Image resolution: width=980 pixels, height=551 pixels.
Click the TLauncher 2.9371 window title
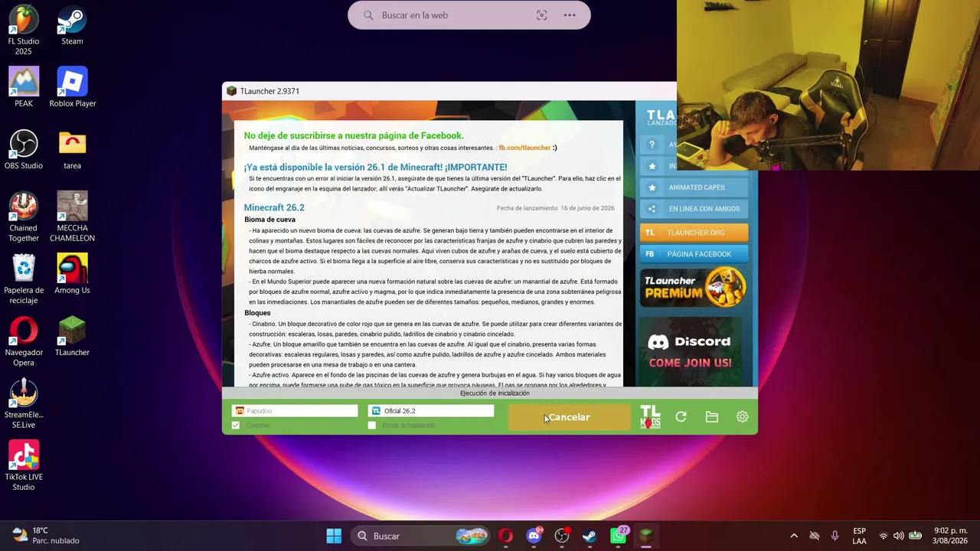269,91
